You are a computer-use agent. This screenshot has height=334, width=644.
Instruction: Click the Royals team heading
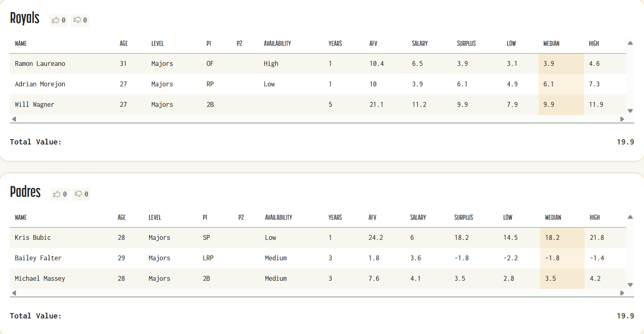click(x=25, y=18)
